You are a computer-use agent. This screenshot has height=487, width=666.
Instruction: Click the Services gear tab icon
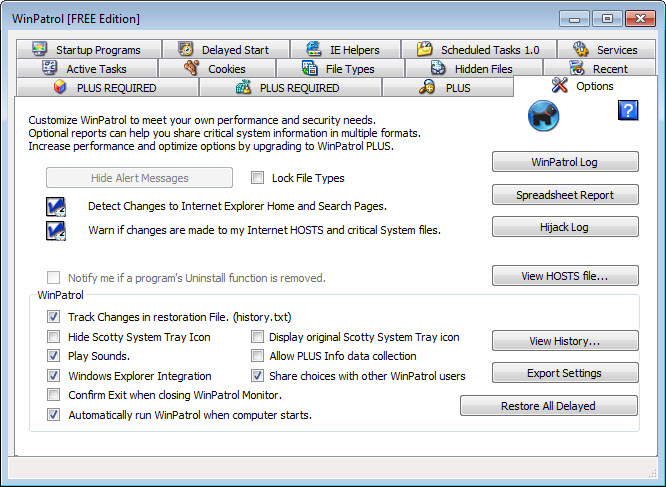[582, 49]
